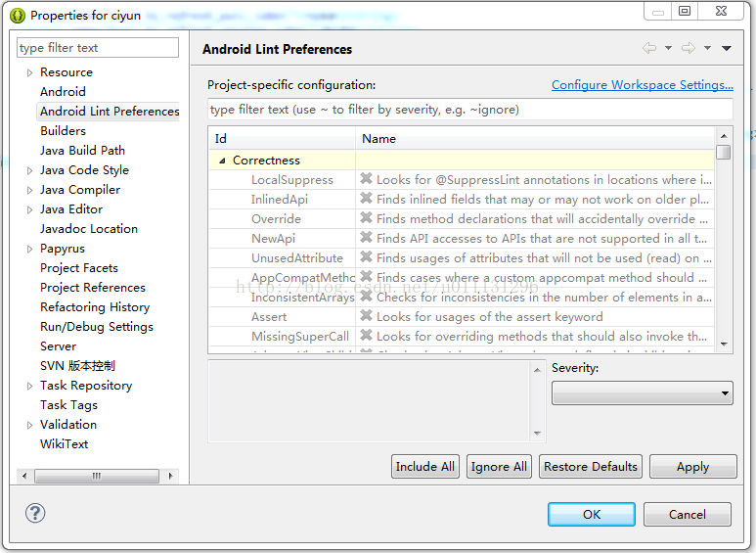756x553 pixels.
Task: Click the Cancel button
Action: [x=688, y=515]
